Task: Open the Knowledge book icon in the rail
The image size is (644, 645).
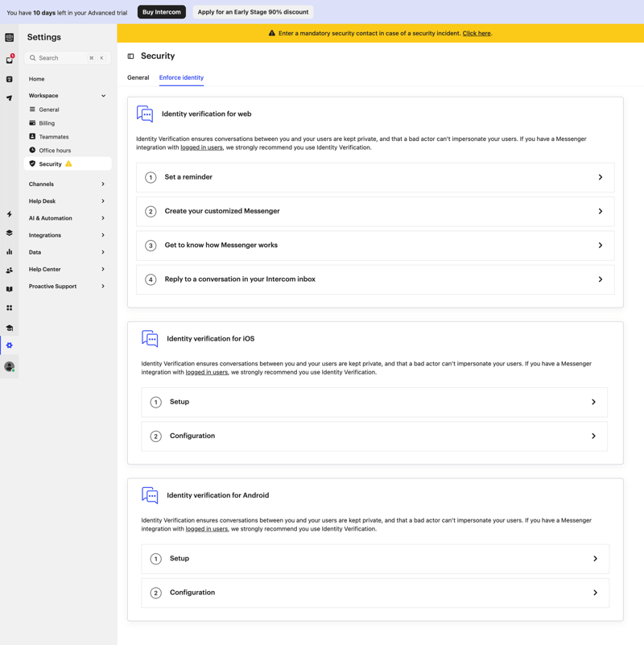Action: (10, 288)
